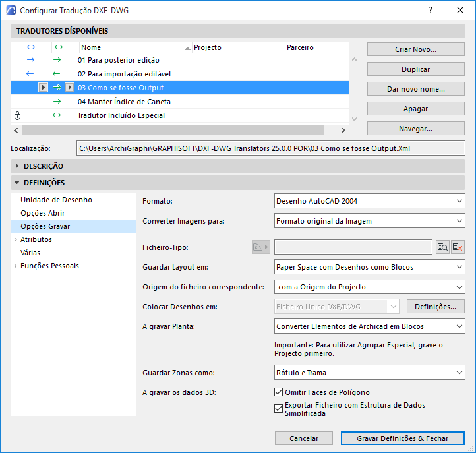Select translator 03 Como se fosse Output
The height and width of the screenshot is (453, 476).
click(x=179, y=88)
